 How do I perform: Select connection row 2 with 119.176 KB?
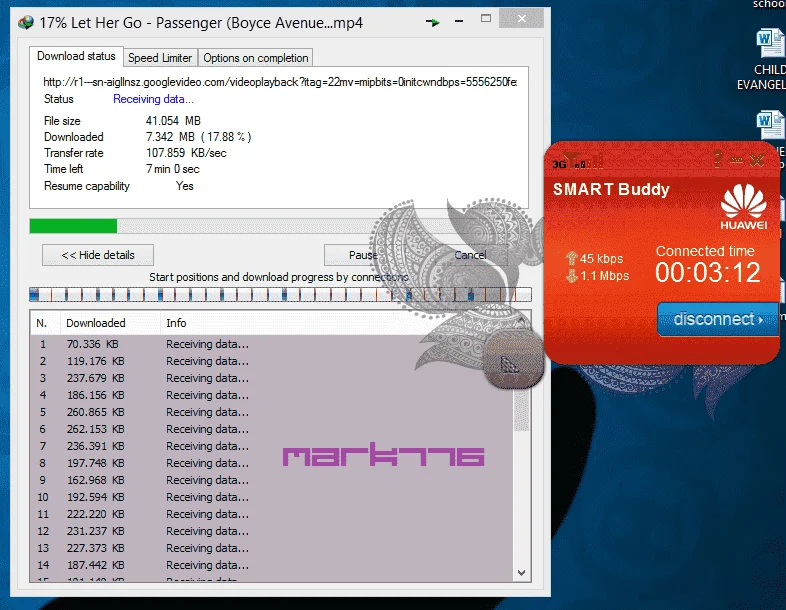click(272, 361)
